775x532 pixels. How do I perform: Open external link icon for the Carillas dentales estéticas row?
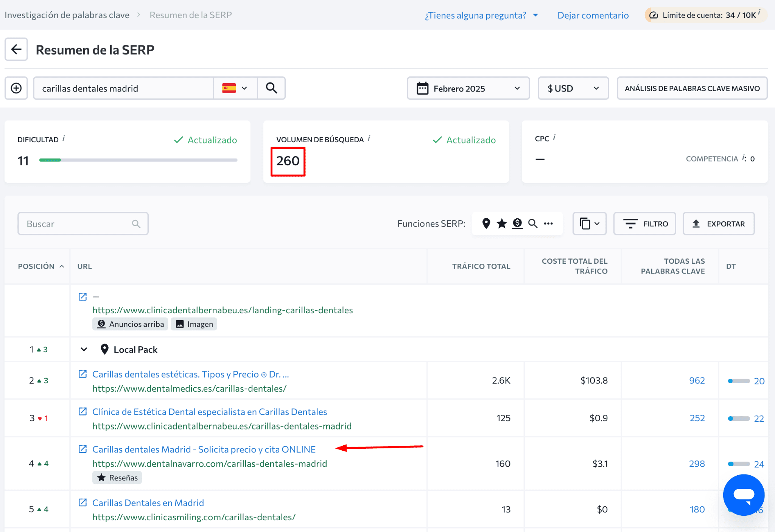point(82,374)
